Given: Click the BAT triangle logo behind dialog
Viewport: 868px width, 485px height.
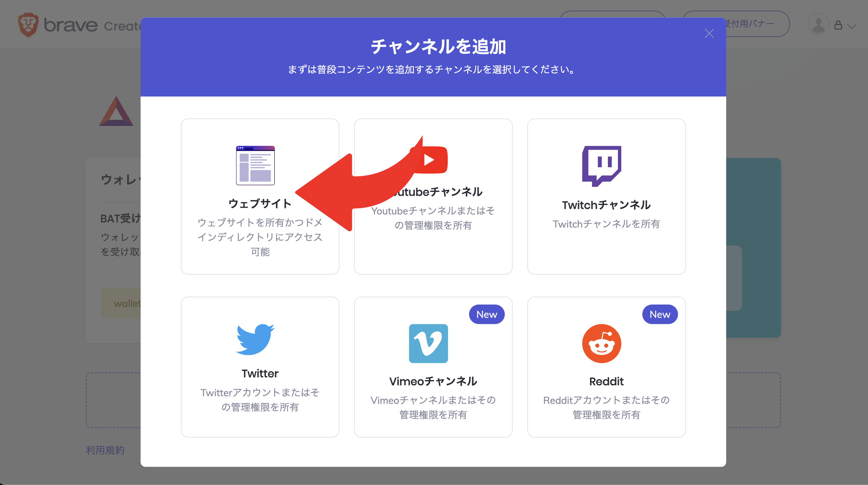Looking at the screenshot, I should coord(116,111).
